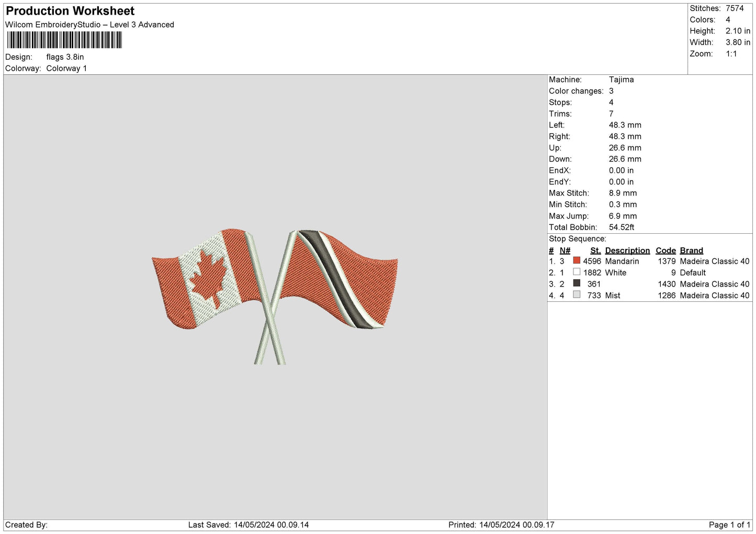Click the Trinidad flag embroidery preview
Screen dimensions: 756x534
coord(339,280)
